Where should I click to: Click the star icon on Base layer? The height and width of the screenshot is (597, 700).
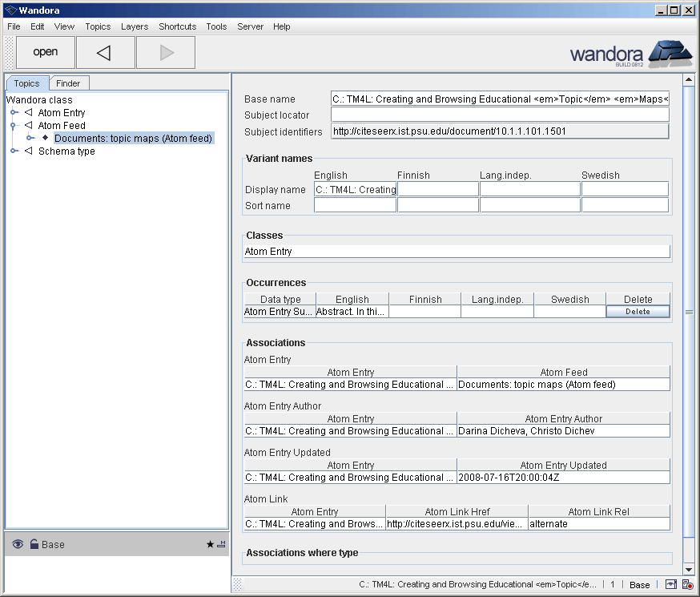[x=211, y=544]
